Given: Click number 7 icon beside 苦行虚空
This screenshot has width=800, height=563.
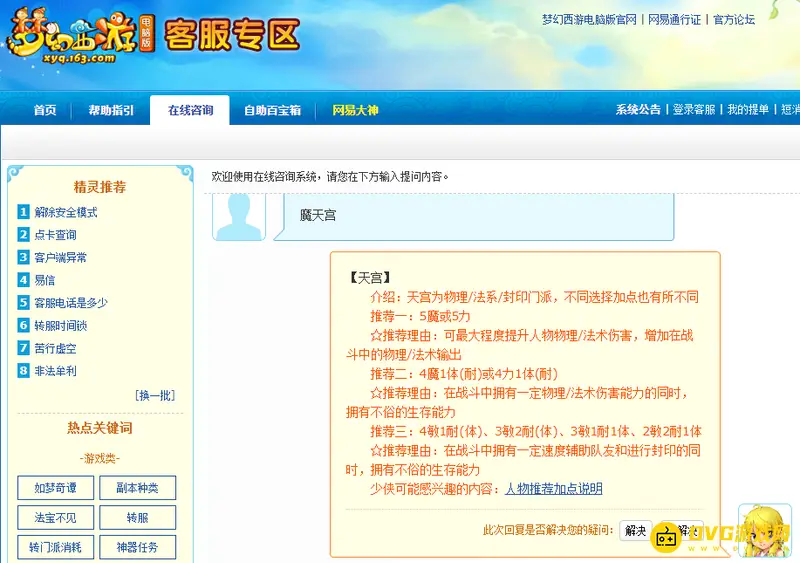Looking at the screenshot, I should (23, 348).
